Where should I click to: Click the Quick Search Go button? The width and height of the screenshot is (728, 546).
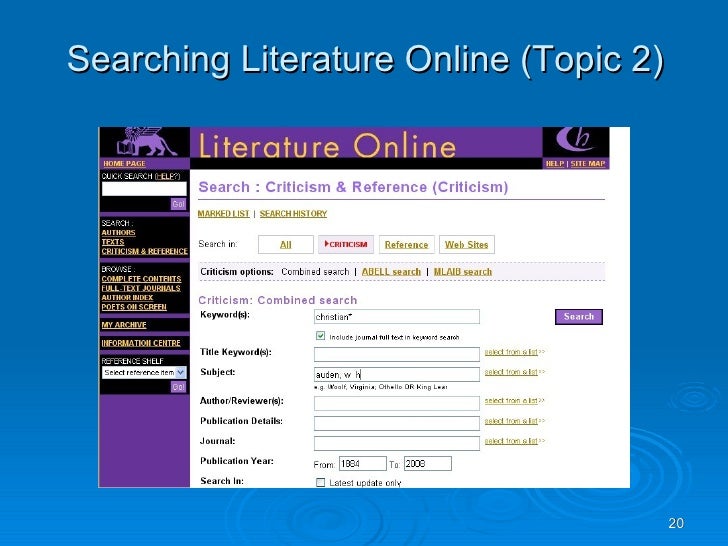tap(178, 204)
